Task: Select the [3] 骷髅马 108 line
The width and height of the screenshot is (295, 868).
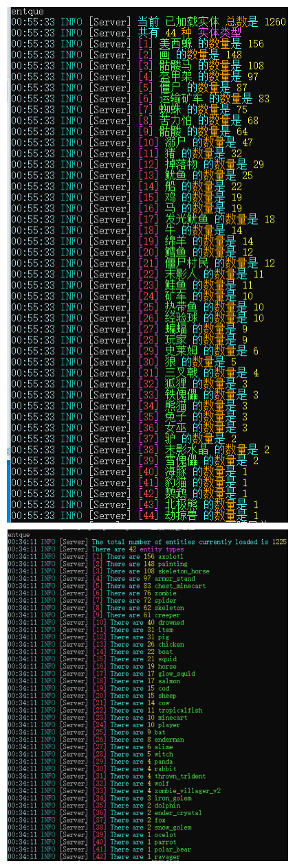Action: 138,65
